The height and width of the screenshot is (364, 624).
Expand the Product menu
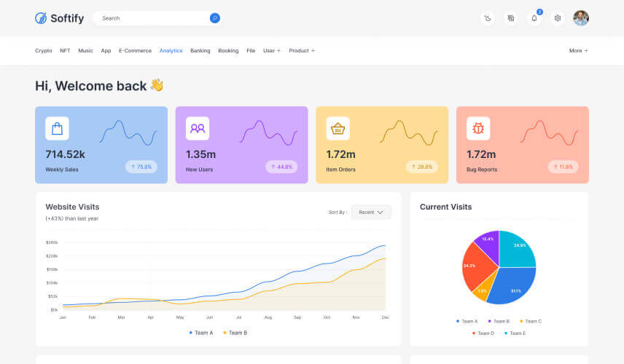[x=302, y=50]
